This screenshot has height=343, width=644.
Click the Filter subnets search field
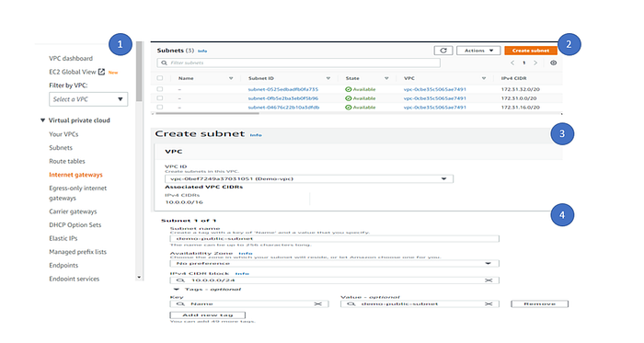(299, 63)
